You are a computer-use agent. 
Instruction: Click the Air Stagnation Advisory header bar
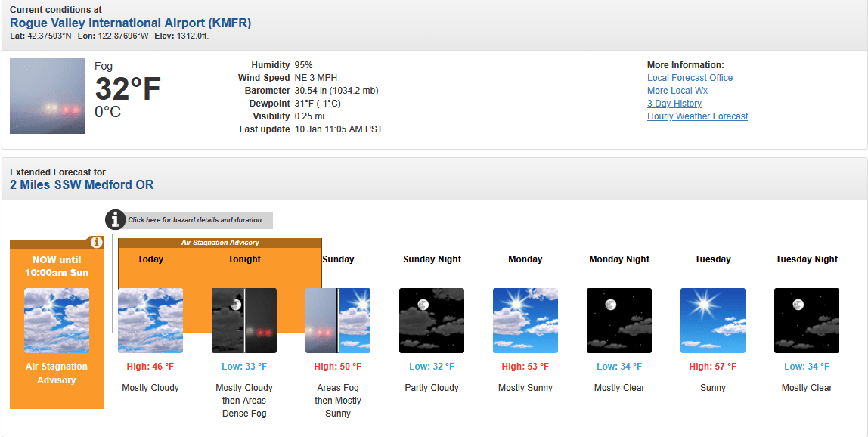click(220, 243)
